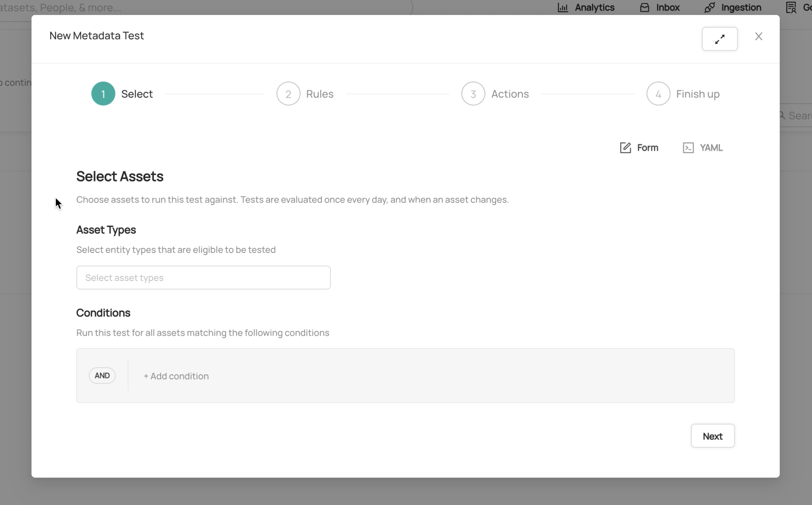Toggle the AND operator pill
This screenshot has height=505, width=812.
(102, 375)
